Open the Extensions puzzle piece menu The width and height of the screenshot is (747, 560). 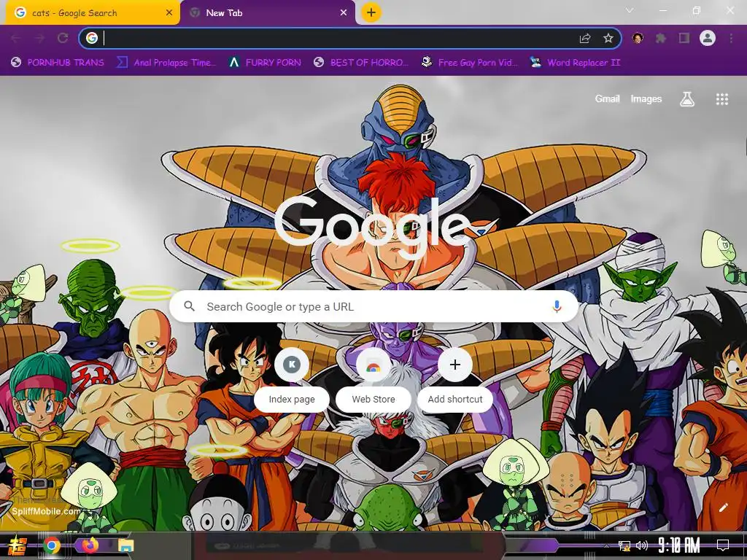(x=661, y=38)
